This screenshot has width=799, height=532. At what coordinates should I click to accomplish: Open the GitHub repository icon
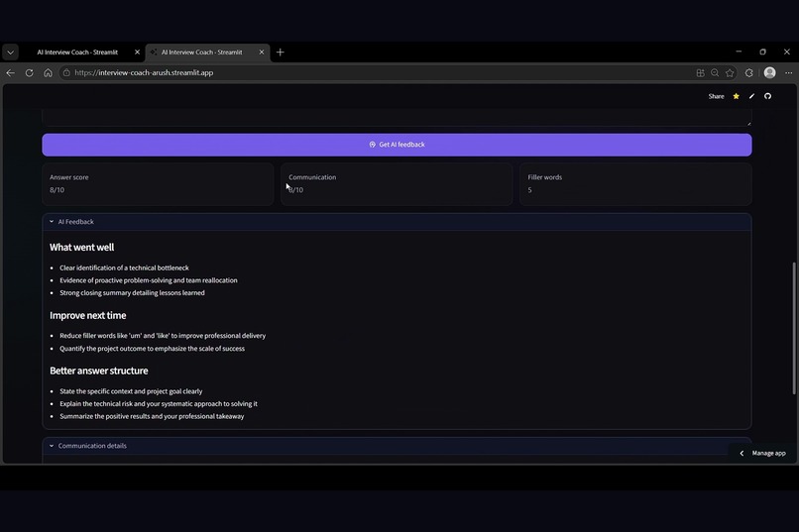coord(767,96)
